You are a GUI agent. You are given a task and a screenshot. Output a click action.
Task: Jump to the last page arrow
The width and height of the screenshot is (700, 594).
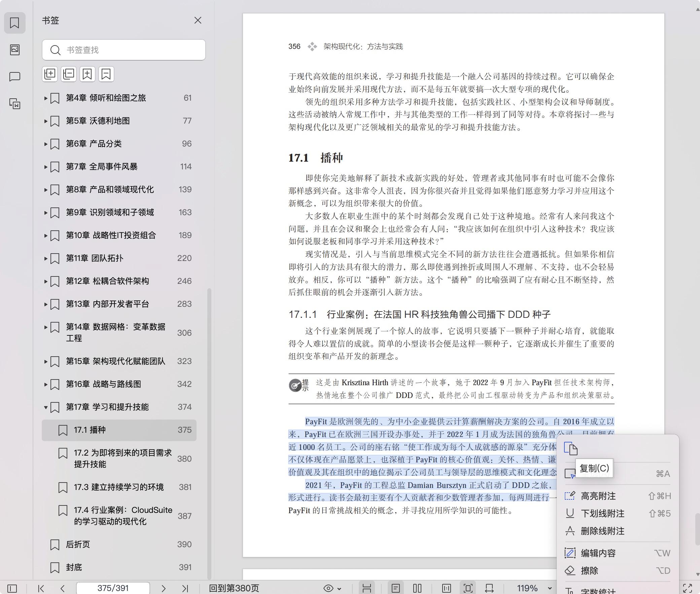185,588
